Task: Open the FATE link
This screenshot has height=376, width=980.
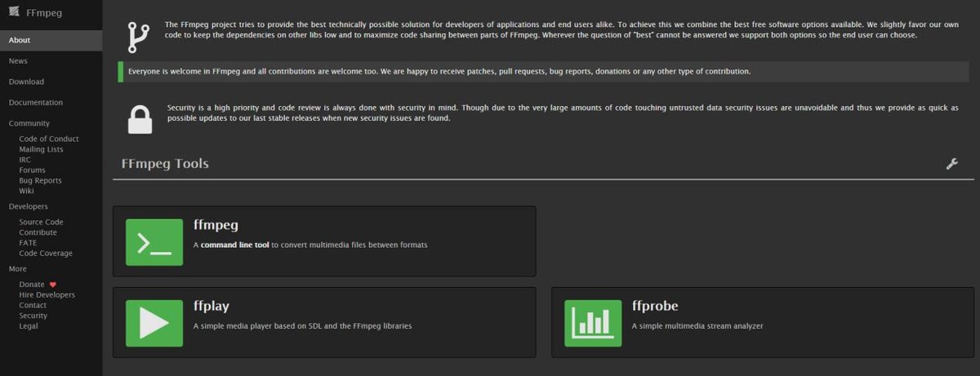Action: pos(28,243)
